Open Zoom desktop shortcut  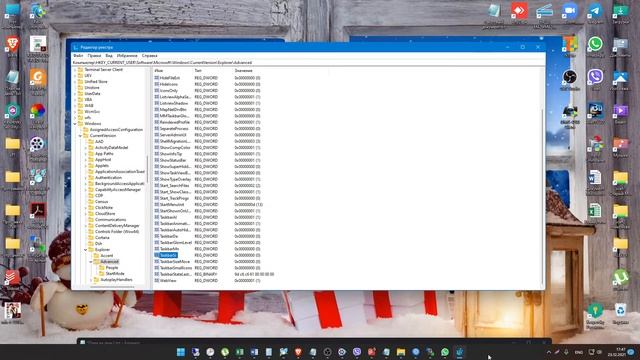pos(570,12)
